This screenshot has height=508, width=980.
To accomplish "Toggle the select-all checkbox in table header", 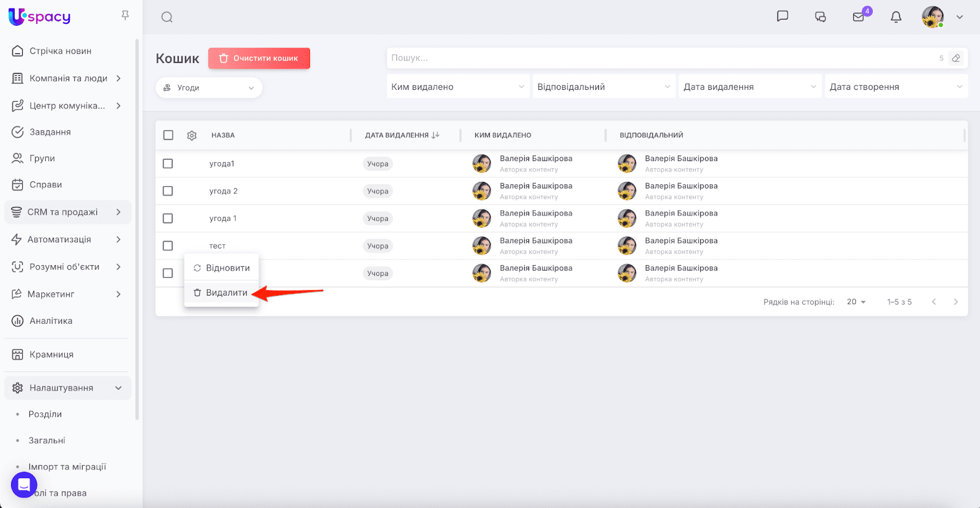I will (168, 135).
